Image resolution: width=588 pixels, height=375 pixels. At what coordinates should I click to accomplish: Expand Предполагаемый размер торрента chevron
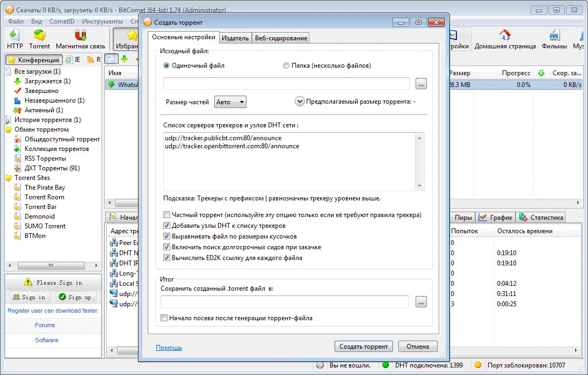300,102
